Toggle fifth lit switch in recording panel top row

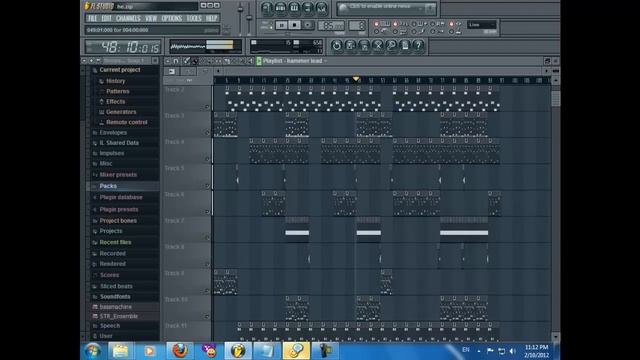(451, 24)
